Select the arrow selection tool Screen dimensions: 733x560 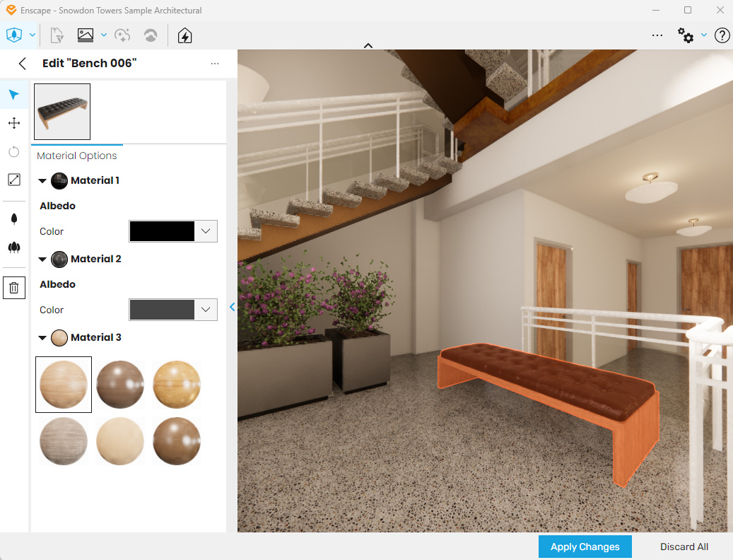click(x=14, y=95)
